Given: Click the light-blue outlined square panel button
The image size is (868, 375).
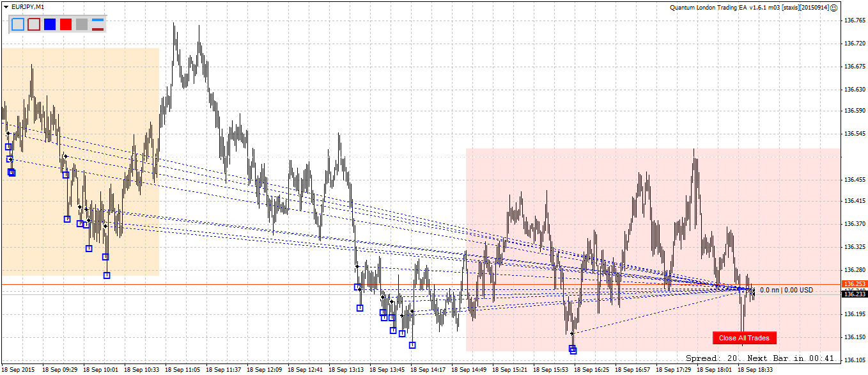Looking at the screenshot, I should coord(18,24).
